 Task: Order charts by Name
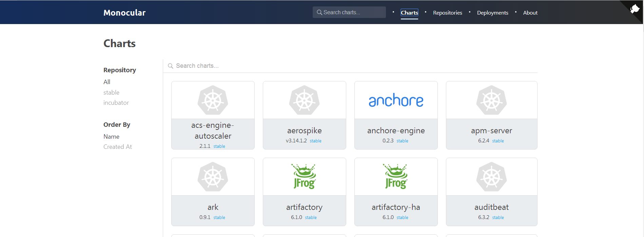point(111,136)
